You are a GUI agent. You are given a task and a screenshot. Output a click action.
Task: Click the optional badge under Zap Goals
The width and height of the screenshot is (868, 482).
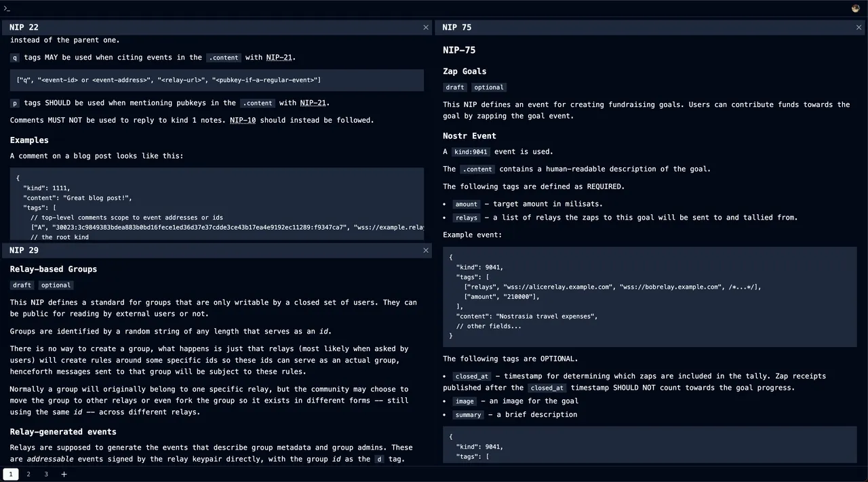(x=489, y=87)
